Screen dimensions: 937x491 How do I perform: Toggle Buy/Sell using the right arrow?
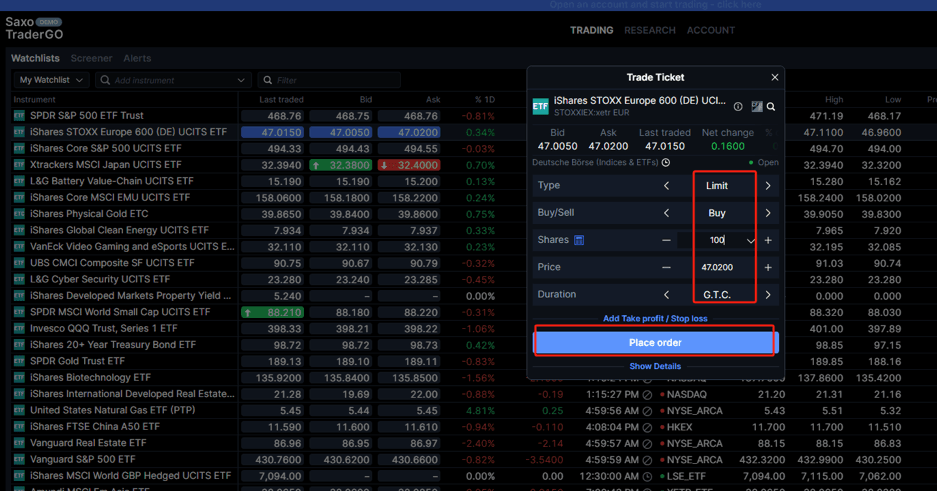click(768, 213)
